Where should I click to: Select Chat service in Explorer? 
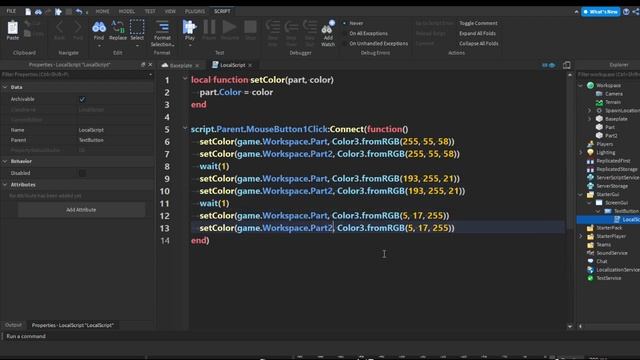tap(602, 261)
